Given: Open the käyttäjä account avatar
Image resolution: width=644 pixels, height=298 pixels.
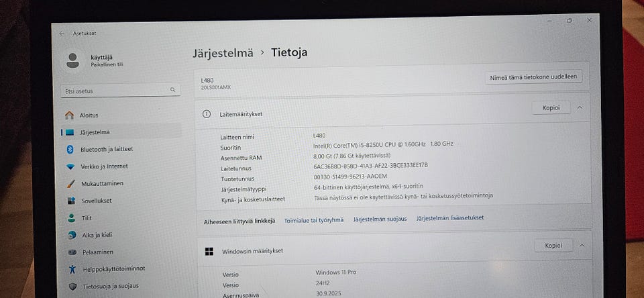Looking at the screenshot, I should coord(72,60).
